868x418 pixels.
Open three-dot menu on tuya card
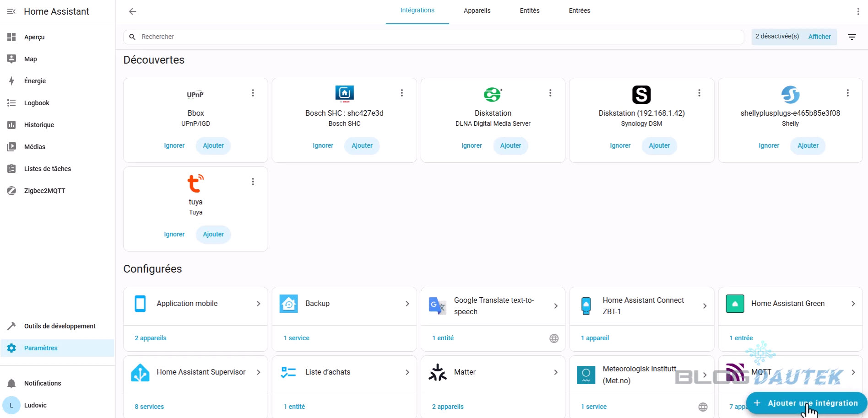click(253, 182)
